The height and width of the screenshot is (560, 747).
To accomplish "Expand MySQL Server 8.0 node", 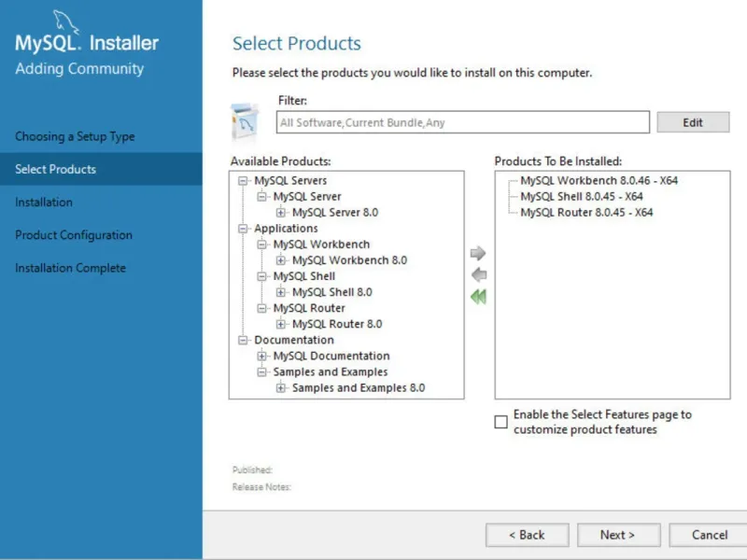I will (281, 213).
